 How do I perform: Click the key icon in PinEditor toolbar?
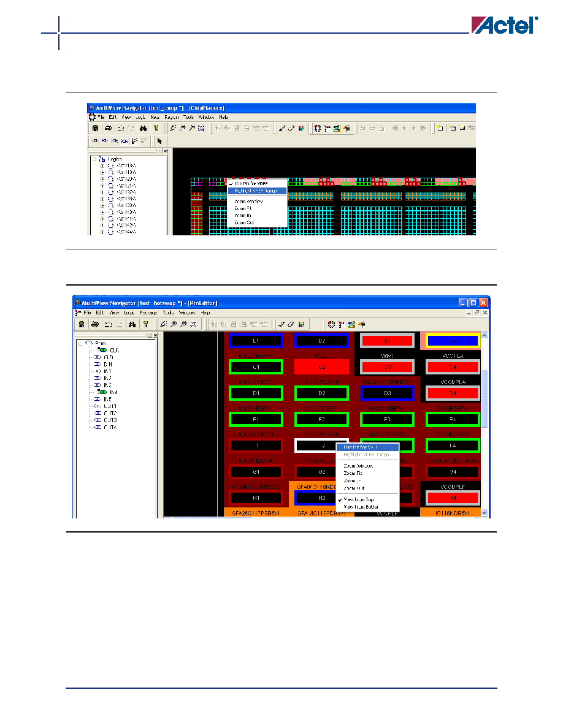coord(145,324)
